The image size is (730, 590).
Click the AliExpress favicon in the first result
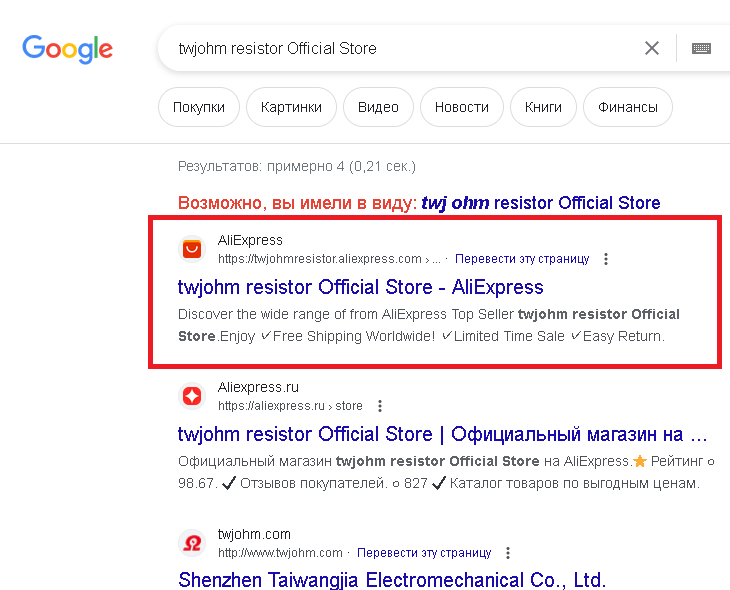192,249
